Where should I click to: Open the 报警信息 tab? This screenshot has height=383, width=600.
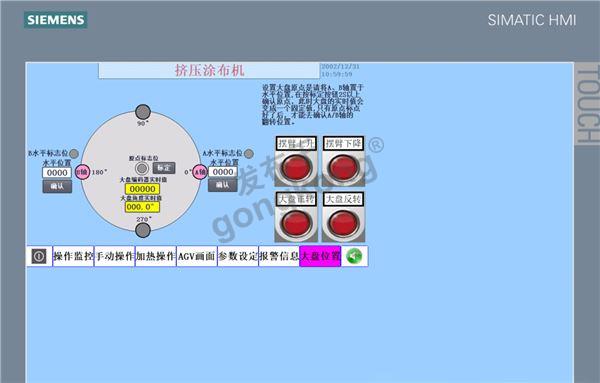tap(279, 256)
